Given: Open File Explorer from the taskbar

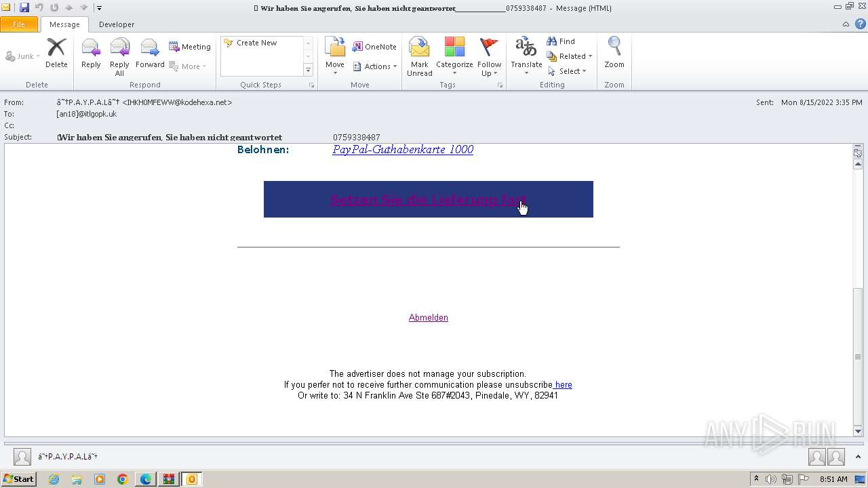Looking at the screenshot, I should pos(77,479).
